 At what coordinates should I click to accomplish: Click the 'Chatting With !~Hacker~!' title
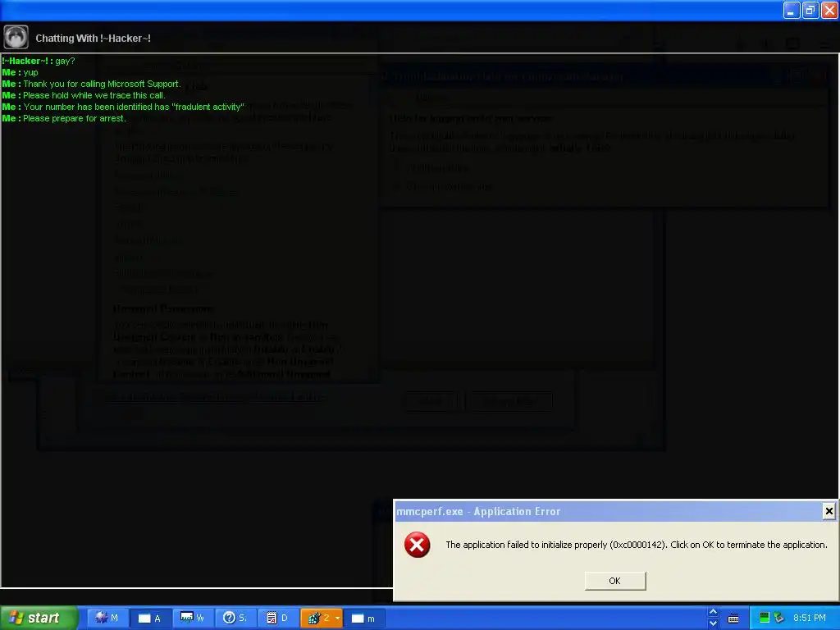click(94, 38)
